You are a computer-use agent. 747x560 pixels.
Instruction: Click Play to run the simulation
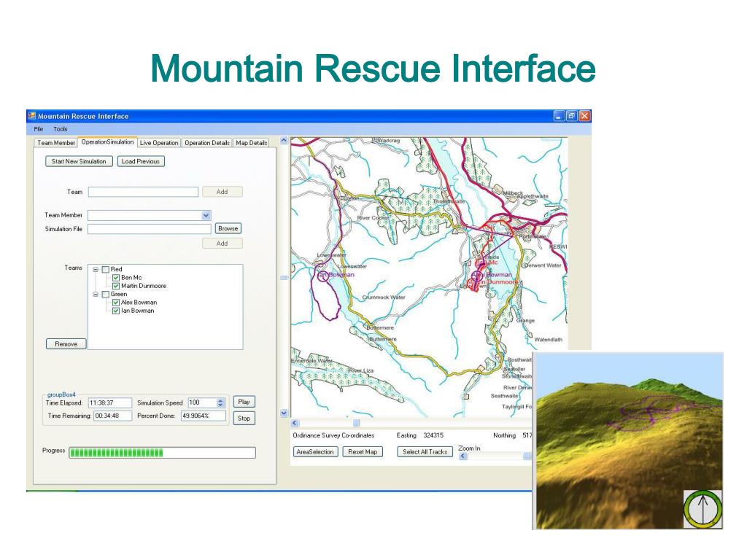(x=244, y=402)
